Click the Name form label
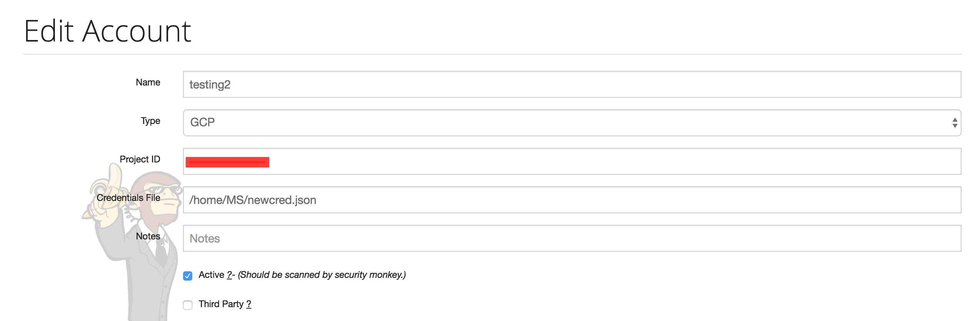The width and height of the screenshot is (980, 321). [147, 82]
